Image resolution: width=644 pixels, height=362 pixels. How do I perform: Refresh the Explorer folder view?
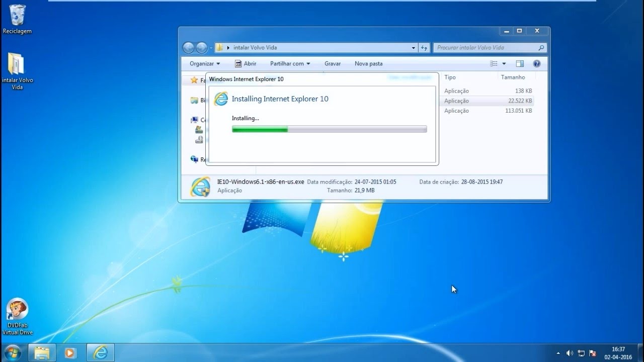click(424, 48)
